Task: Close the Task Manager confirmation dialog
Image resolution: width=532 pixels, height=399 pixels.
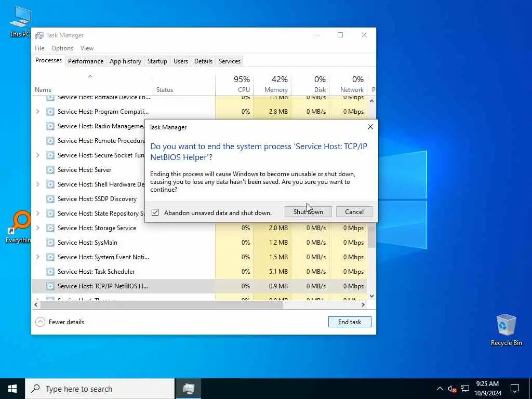Action: [370, 127]
